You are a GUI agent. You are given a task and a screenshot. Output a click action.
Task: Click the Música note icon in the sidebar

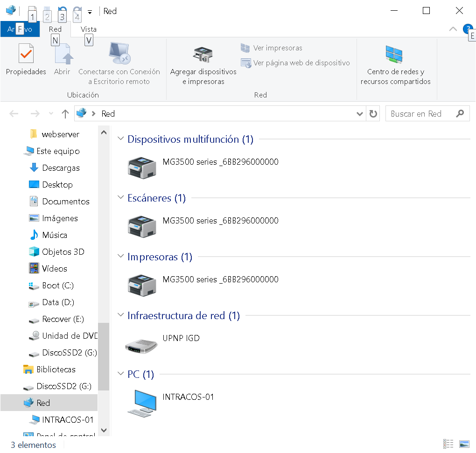(34, 235)
